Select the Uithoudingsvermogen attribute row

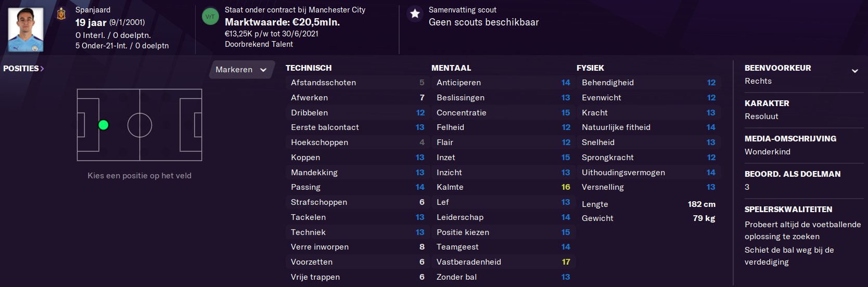(x=648, y=173)
